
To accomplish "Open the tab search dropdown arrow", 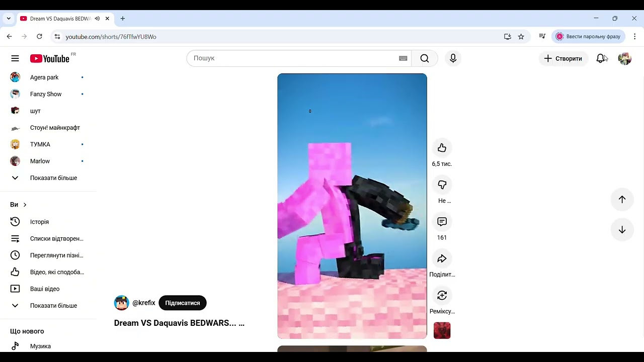I will pos(9,19).
